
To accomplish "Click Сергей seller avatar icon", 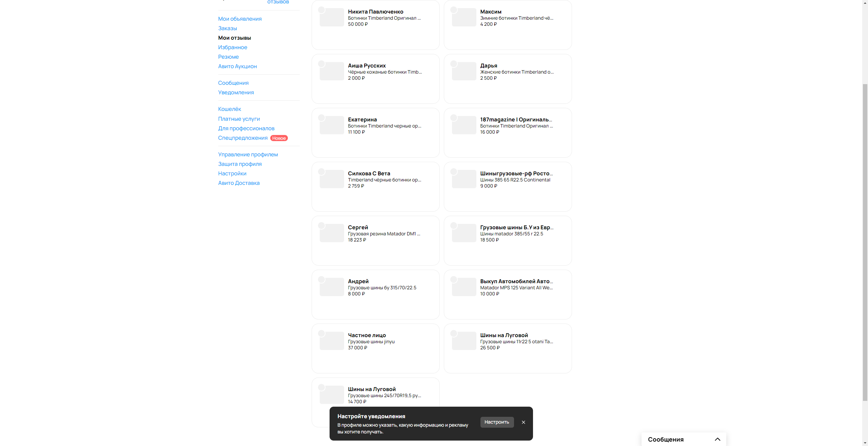I will coord(321,226).
